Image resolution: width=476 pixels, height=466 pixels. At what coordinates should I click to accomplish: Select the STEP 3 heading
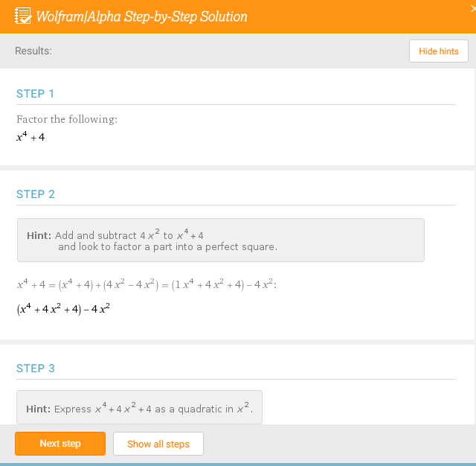coord(36,368)
